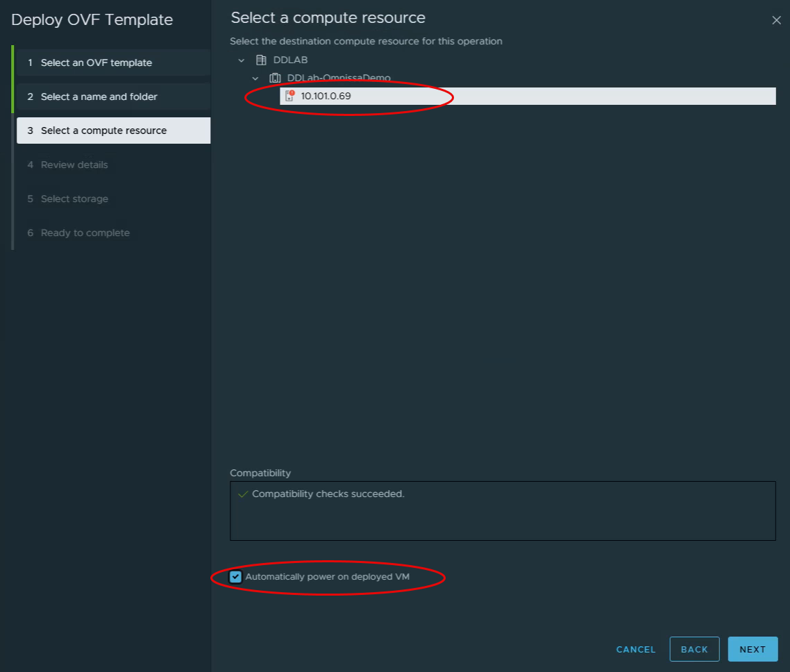Viewport: 790px width, 672px height.
Task: Click the DDLab-OmnissaDemo cluster icon
Action: (275, 78)
